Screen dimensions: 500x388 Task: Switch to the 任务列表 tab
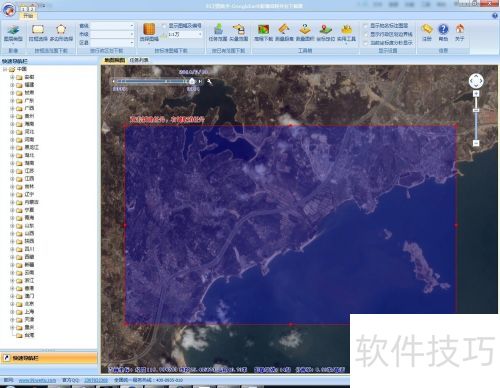[139, 60]
